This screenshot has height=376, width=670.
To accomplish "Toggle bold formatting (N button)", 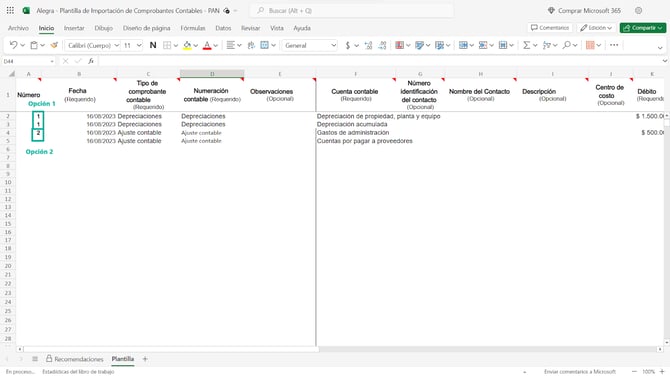I will (153, 45).
